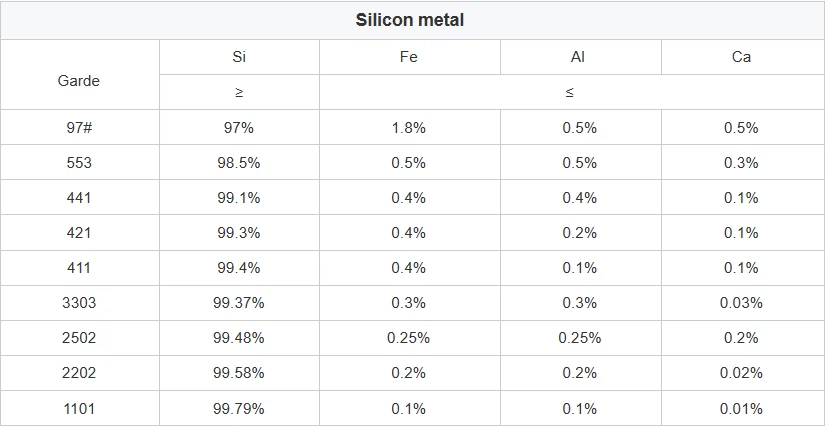Click the "Si" column header
The width and height of the screenshot is (828, 432).
[x=239, y=57]
